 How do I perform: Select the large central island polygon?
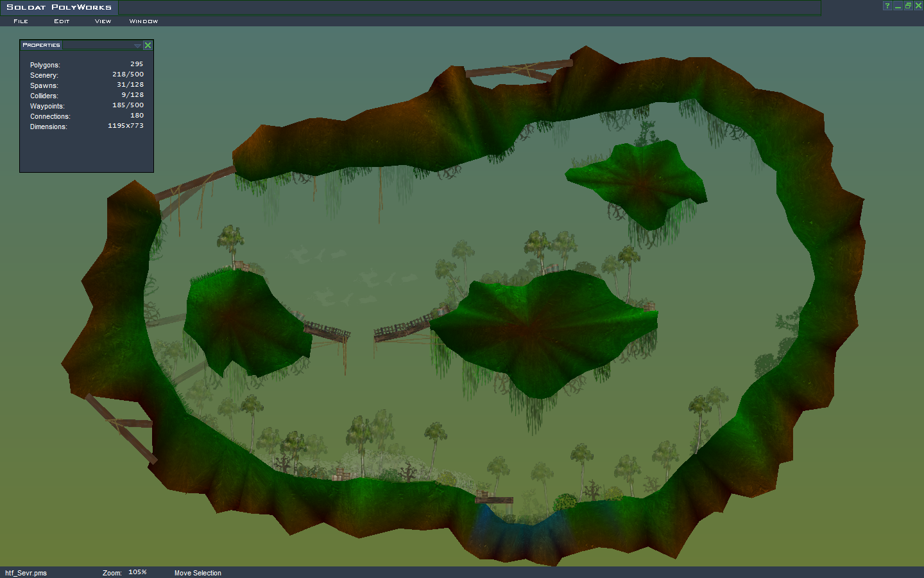point(539,328)
